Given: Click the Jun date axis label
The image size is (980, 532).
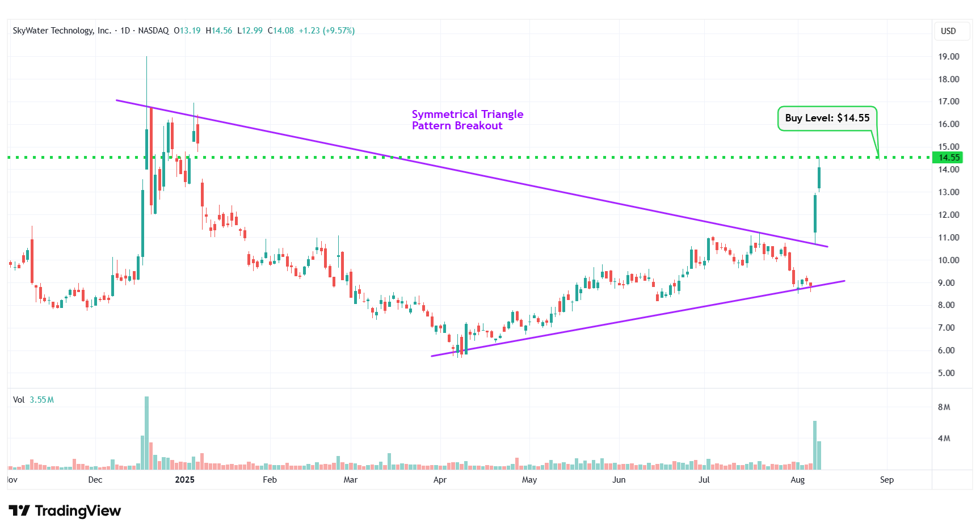Looking at the screenshot, I should [x=619, y=480].
